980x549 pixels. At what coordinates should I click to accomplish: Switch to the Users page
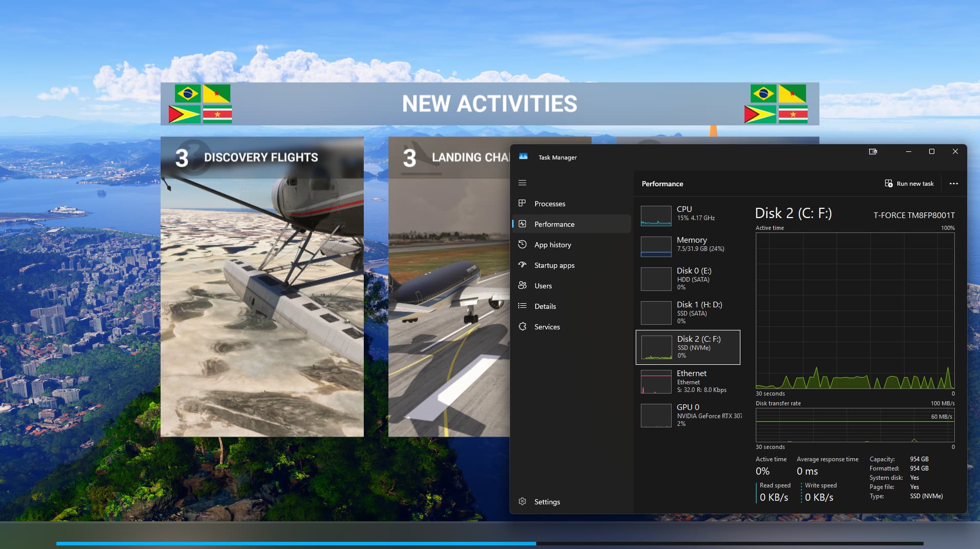click(572, 286)
